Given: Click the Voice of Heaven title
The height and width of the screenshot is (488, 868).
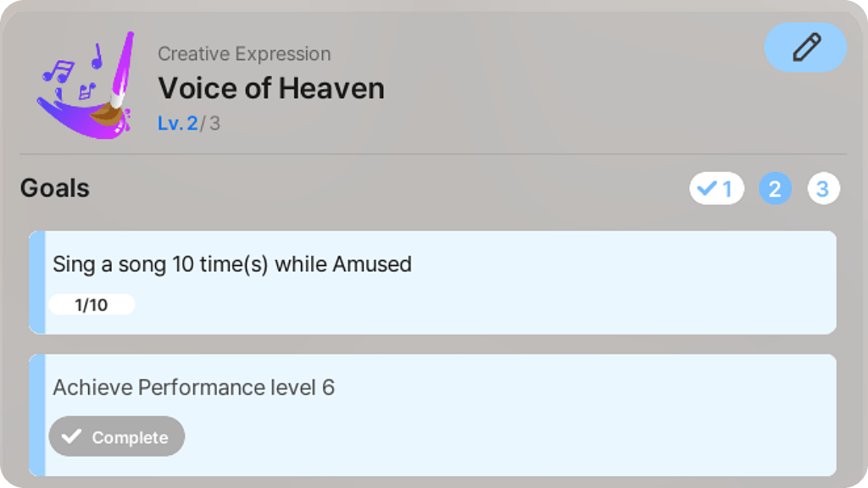Looking at the screenshot, I should (271, 88).
